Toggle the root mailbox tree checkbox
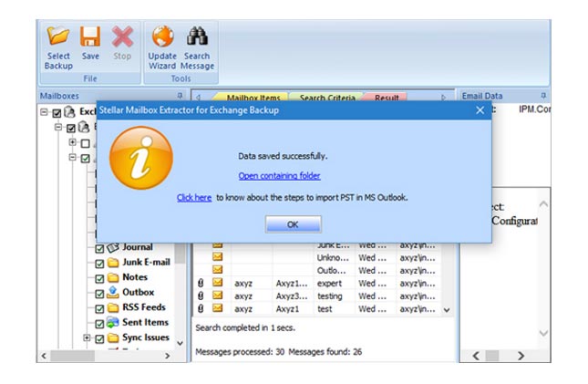This screenshot has height=384, width=588. (57, 113)
